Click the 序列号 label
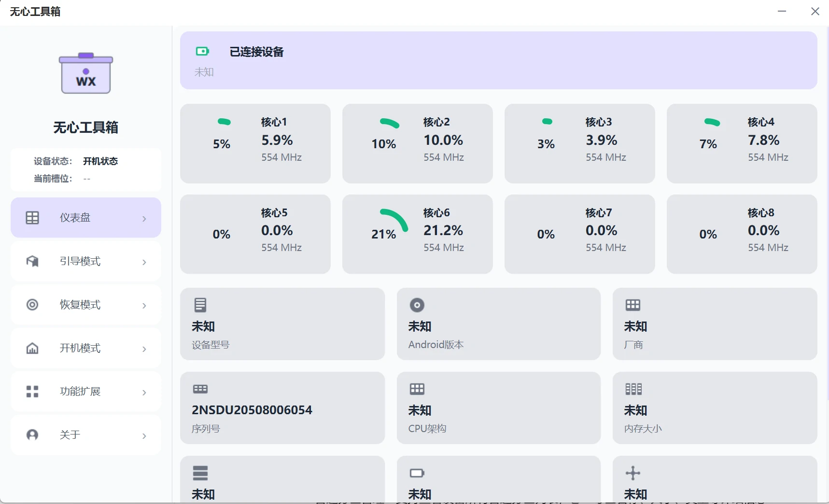 pyautogui.click(x=206, y=429)
